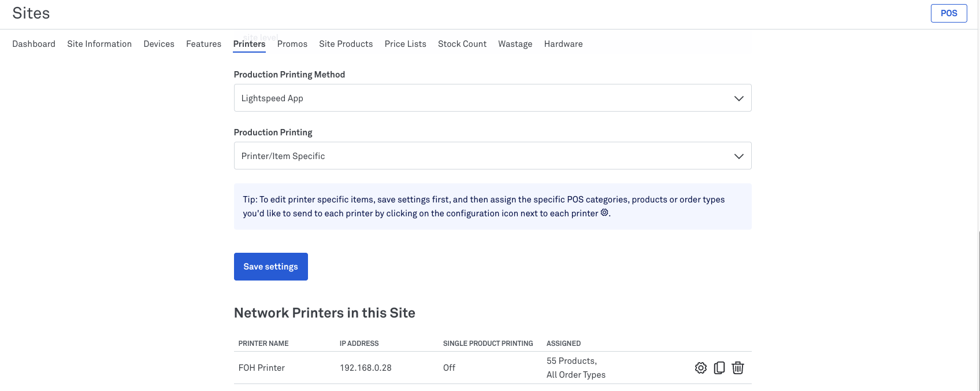Select the Features tab
980x391 pixels.
(x=203, y=44)
